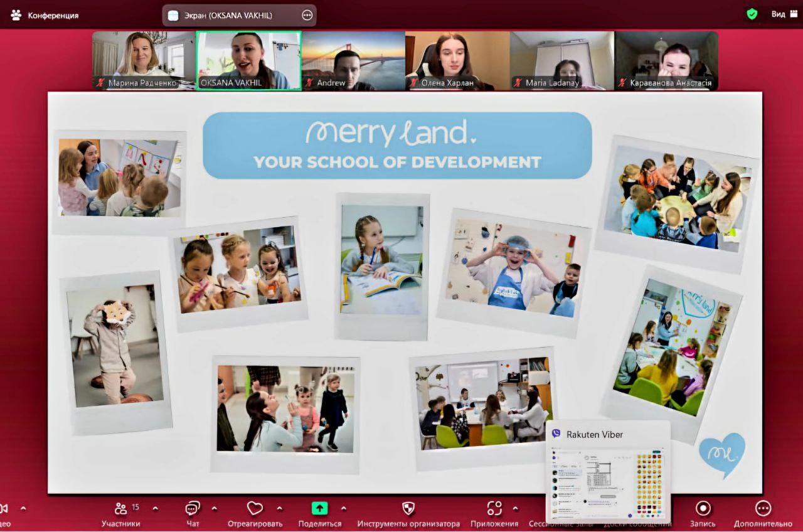The height and width of the screenshot is (532, 803).
Task: Open the Чат chat panel
Action: tap(193, 514)
